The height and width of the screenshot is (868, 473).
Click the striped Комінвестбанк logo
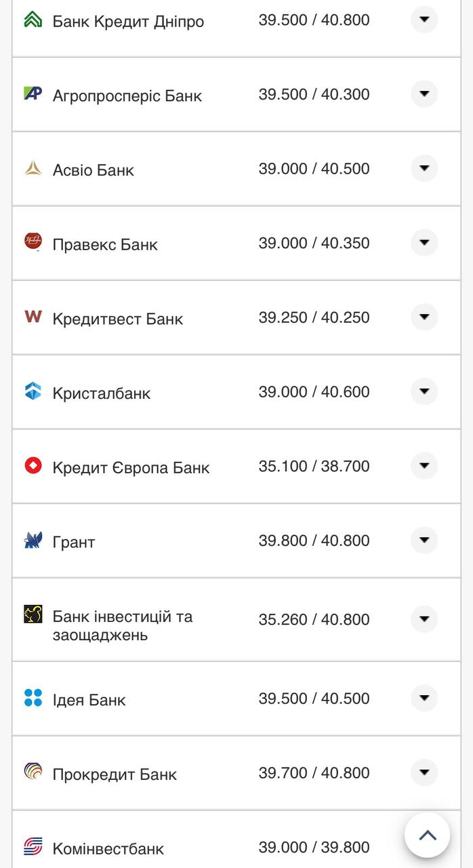coord(33,847)
